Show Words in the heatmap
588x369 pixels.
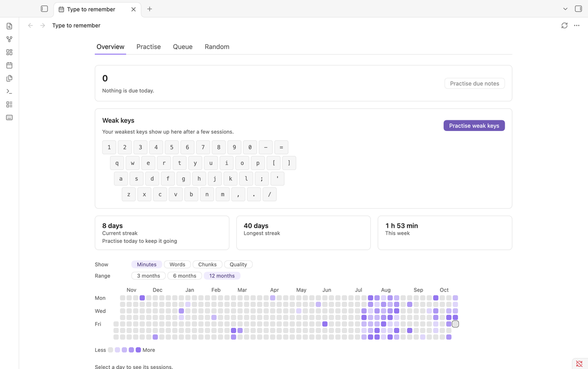click(x=177, y=264)
